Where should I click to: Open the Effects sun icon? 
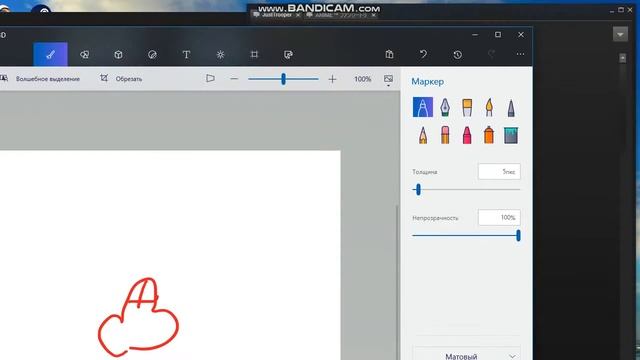[220, 54]
